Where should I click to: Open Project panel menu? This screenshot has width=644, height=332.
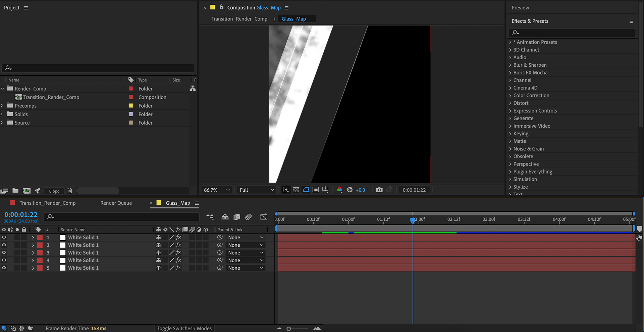pyautogui.click(x=26, y=8)
